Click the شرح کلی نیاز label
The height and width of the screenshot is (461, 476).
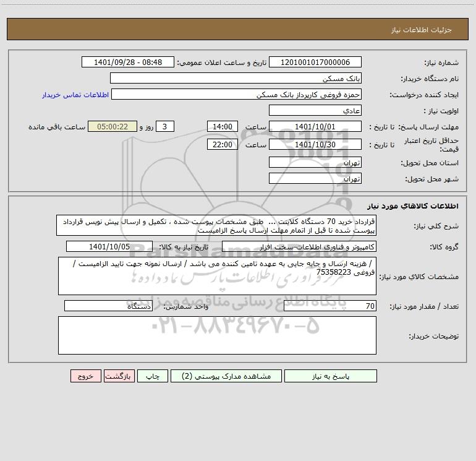point(436,226)
